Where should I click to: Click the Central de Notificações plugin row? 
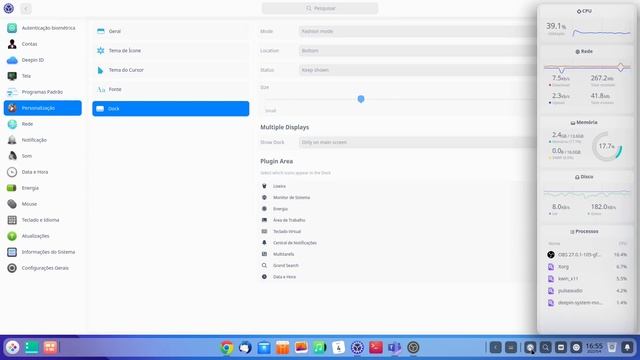[396, 243]
